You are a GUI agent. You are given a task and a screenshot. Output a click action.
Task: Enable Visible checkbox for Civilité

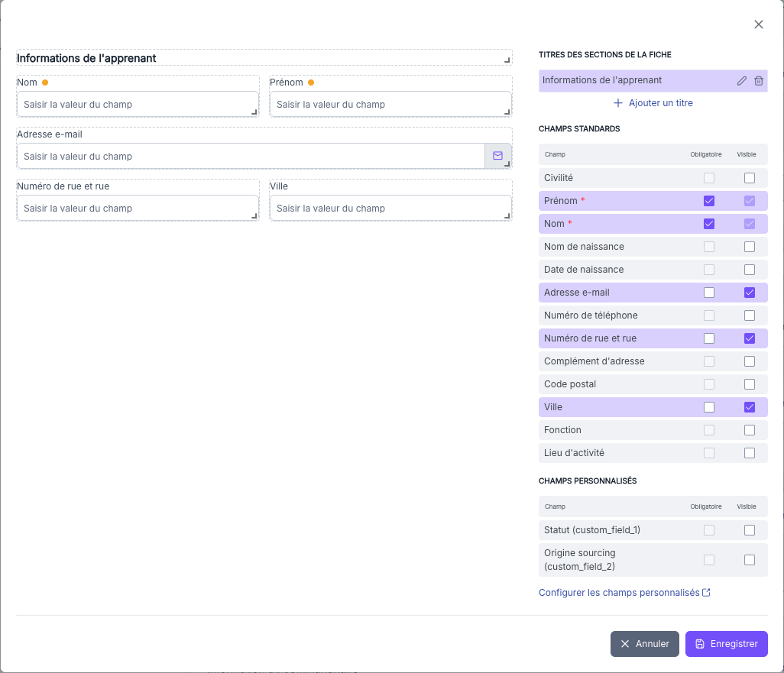(x=749, y=178)
